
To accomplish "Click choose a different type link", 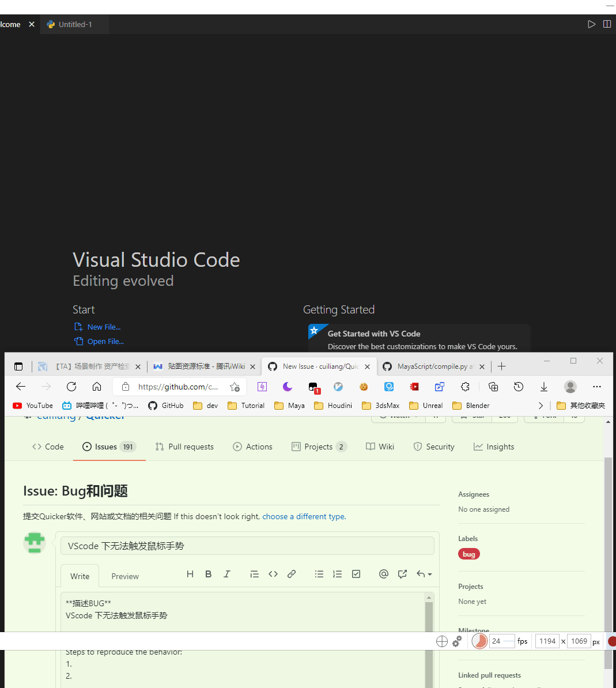I will click(x=303, y=516).
